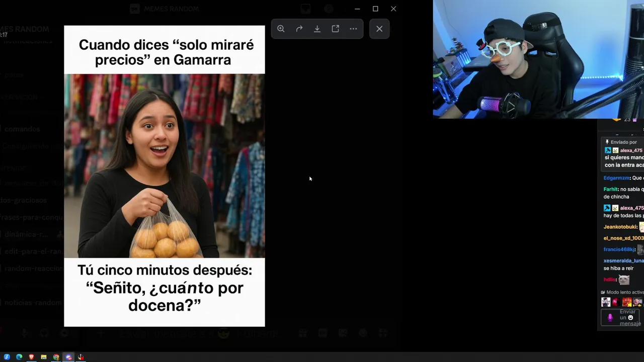The image size is (644, 362).
Task: Open Edgarmzm's profile in chat
Action: click(617, 178)
